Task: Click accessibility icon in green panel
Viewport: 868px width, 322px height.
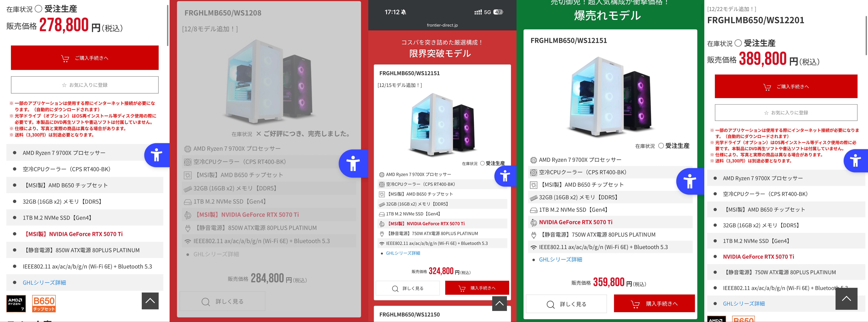Action: click(x=690, y=181)
